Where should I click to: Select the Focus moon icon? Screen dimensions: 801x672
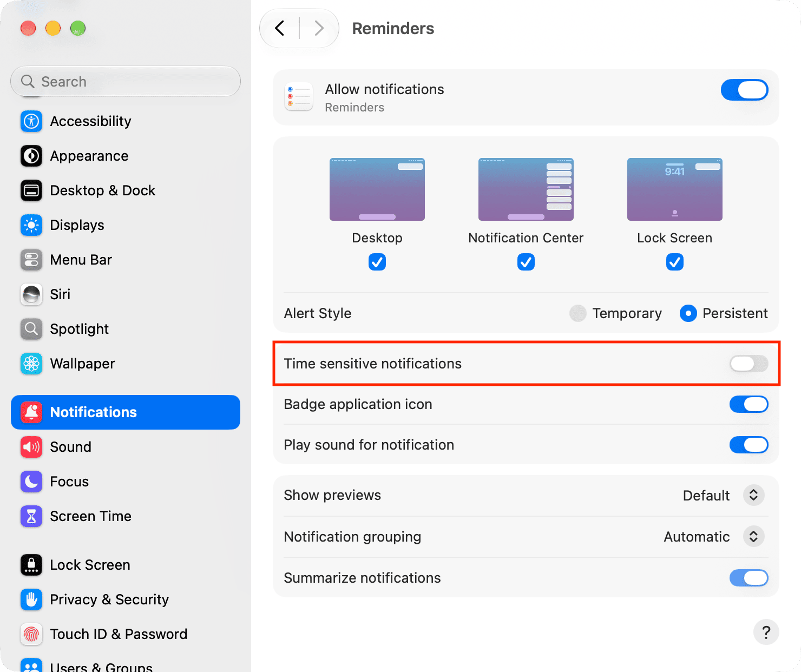pyautogui.click(x=31, y=482)
